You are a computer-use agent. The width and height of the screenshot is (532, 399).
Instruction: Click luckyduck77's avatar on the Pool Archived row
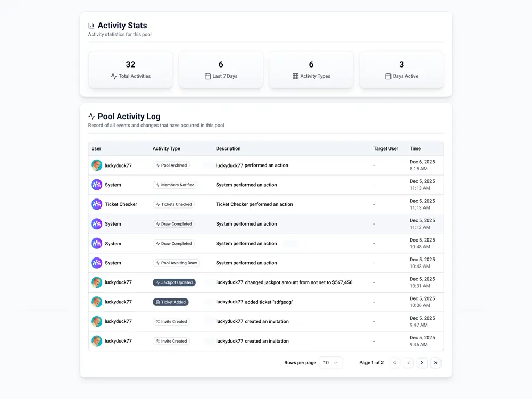[x=96, y=165]
